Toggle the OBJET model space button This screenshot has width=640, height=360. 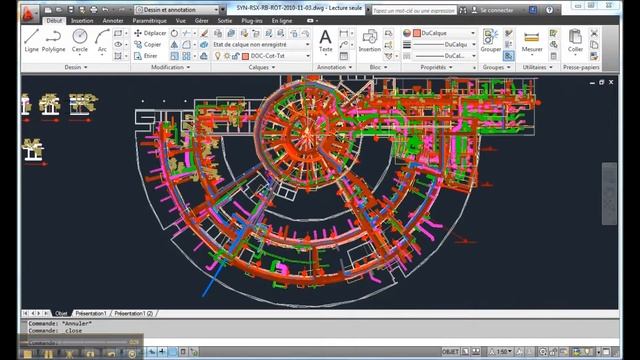click(450, 351)
